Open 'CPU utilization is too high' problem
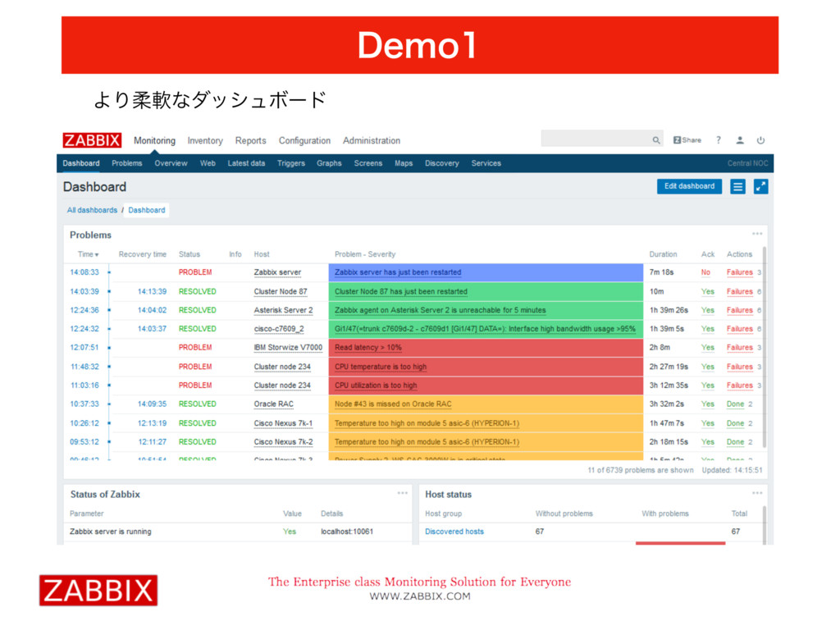The height and width of the screenshot is (630, 840). click(376, 386)
